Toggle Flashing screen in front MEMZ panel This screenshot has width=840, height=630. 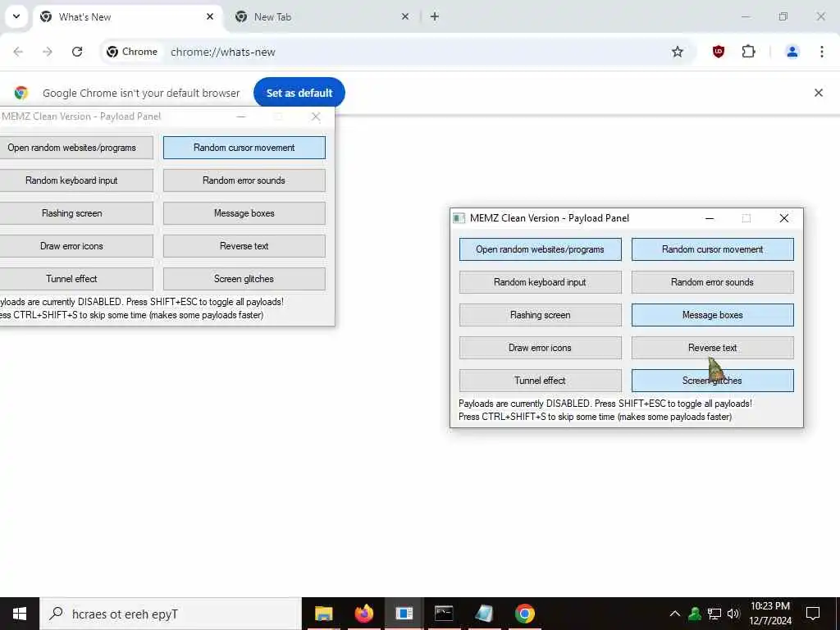tap(540, 315)
